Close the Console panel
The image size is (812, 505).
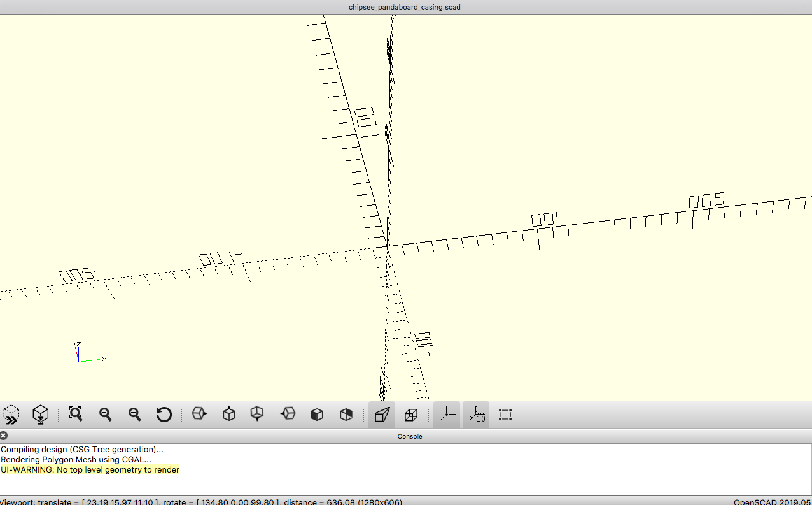4,436
